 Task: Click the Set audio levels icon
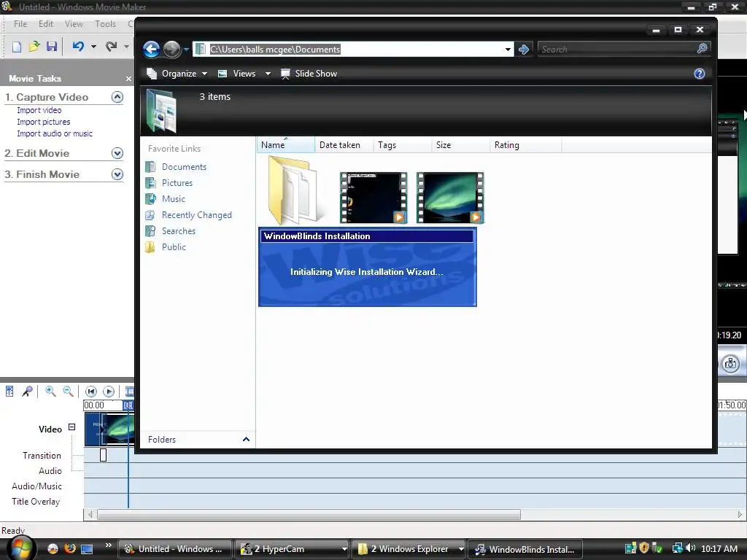9,392
